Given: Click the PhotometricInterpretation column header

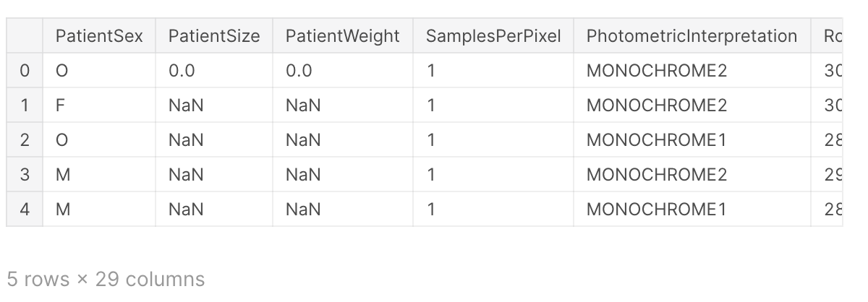Looking at the screenshot, I should pos(692,36).
